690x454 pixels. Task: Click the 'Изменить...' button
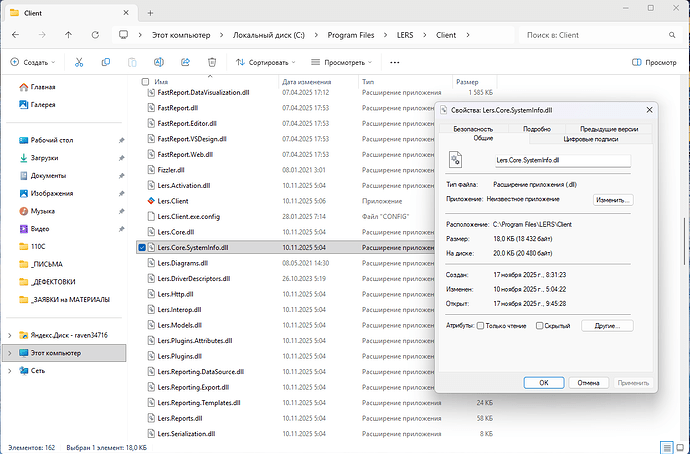pyautogui.click(x=613, y=200)
